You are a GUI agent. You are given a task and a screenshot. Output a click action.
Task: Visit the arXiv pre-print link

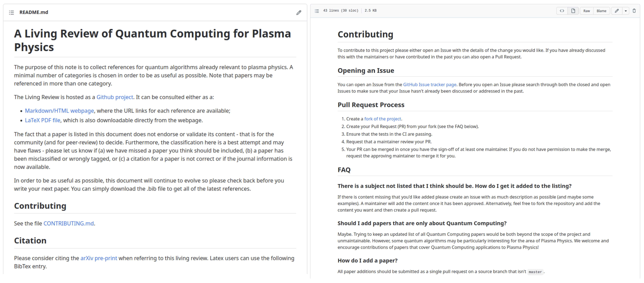point(99,258)
